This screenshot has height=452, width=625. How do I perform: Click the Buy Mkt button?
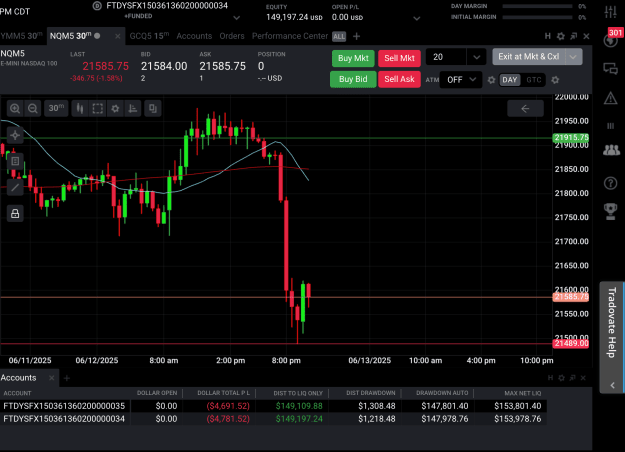pos(353,58)
